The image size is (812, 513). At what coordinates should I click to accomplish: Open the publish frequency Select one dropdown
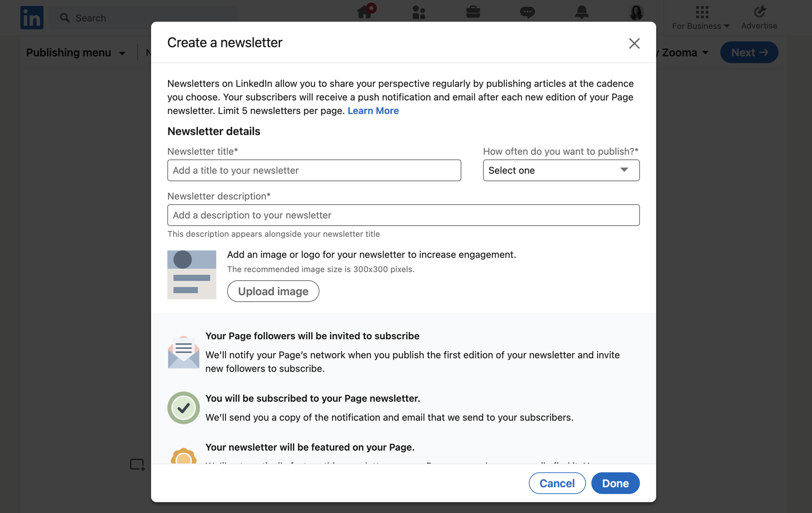[561, 170]
